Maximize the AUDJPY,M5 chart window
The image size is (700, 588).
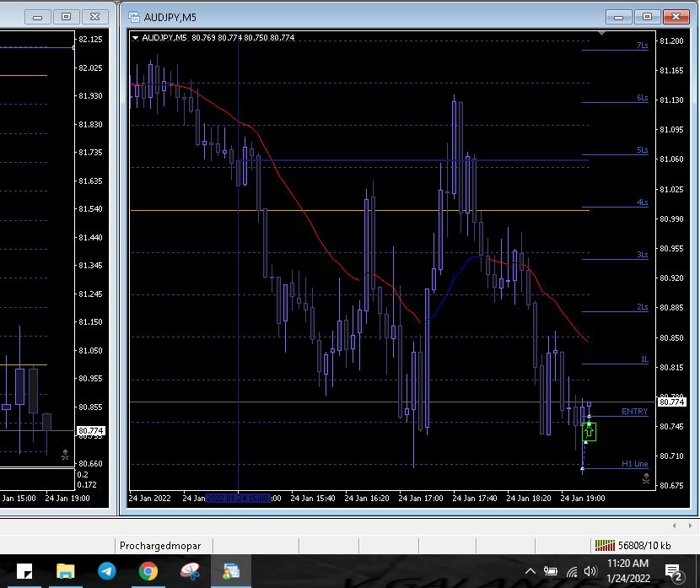[x=648, y=16]
